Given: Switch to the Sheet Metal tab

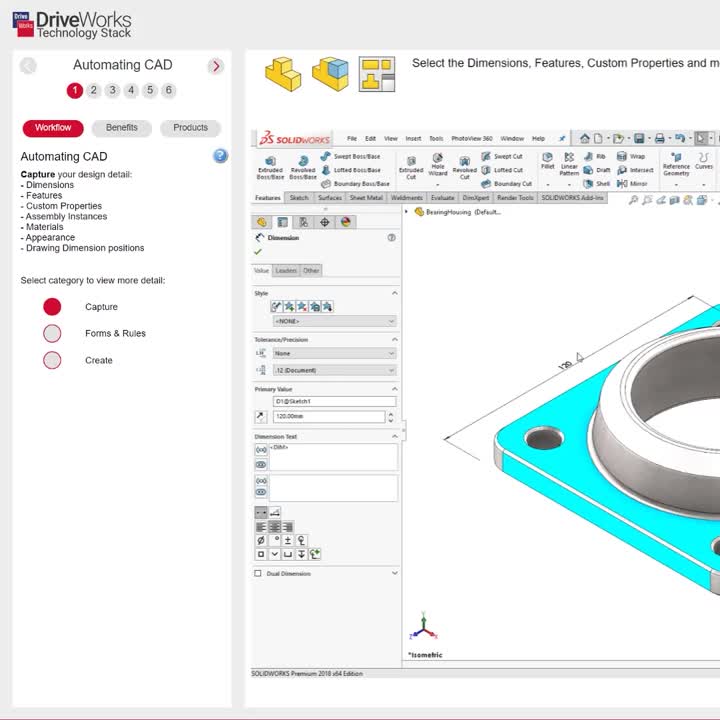Looking at the screenshot, I should [x=366, y=198].
